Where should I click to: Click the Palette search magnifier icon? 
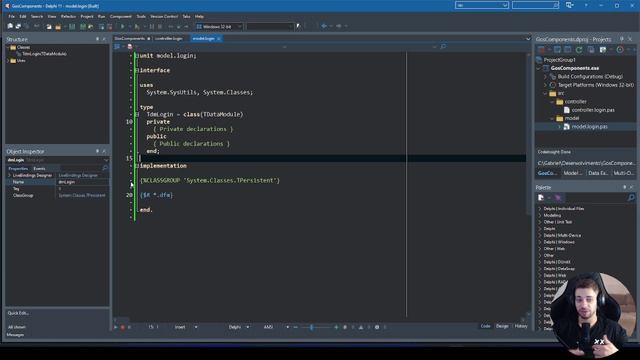click(x=631, y=198)
